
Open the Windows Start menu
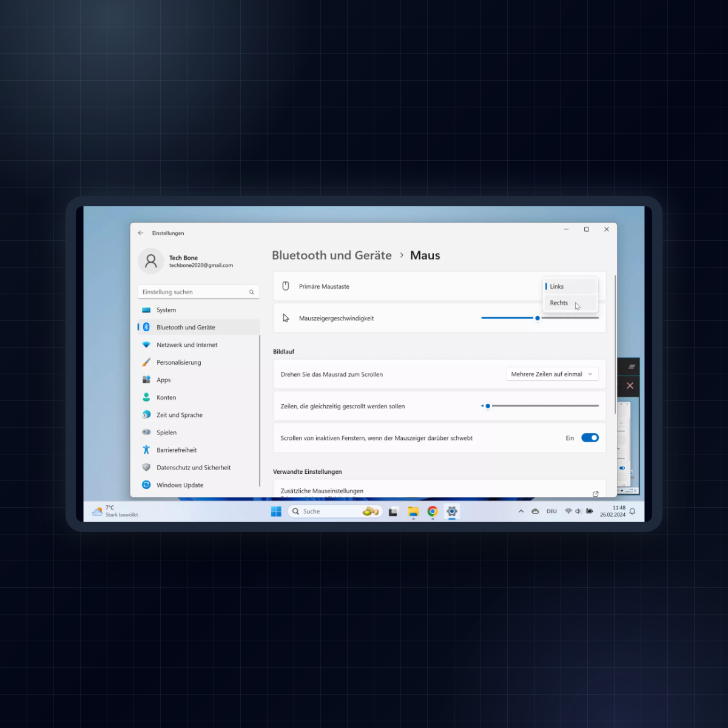[x=276, y=511]
